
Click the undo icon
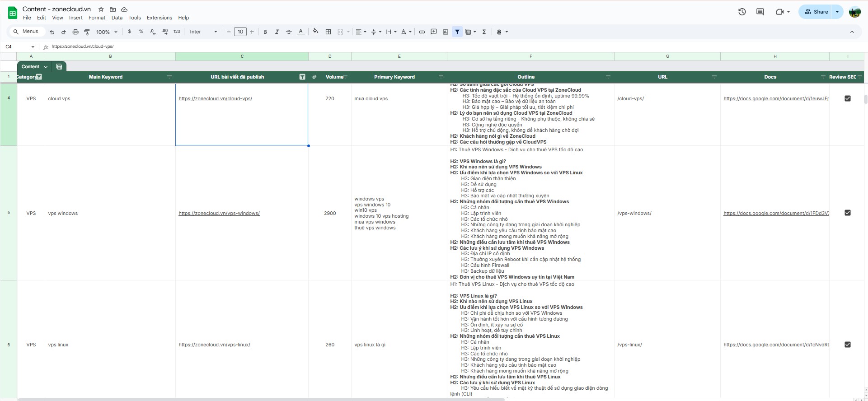(x=52, y=32)
